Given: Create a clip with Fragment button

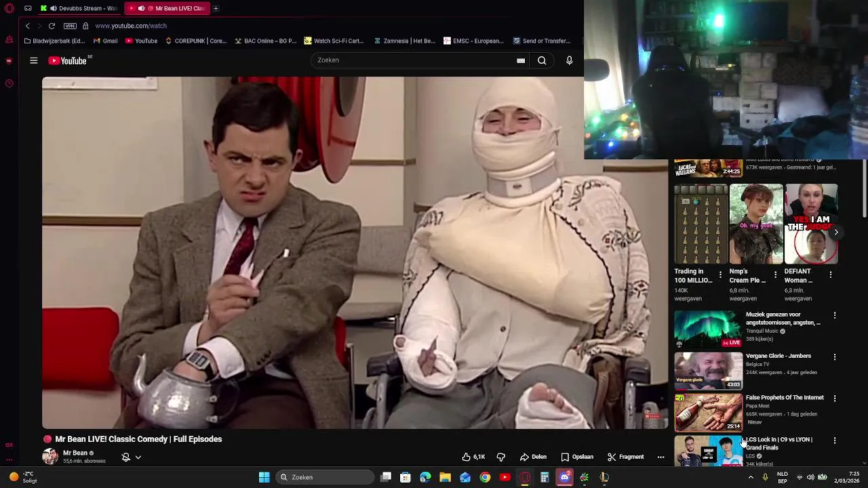Looking at the screenshot, I should [x=625, y=457].
